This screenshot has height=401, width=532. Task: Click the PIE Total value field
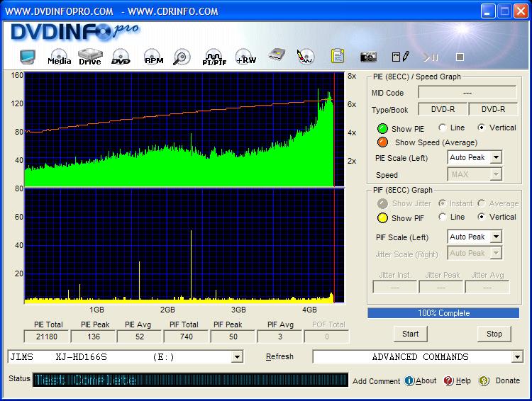point(47,337)
